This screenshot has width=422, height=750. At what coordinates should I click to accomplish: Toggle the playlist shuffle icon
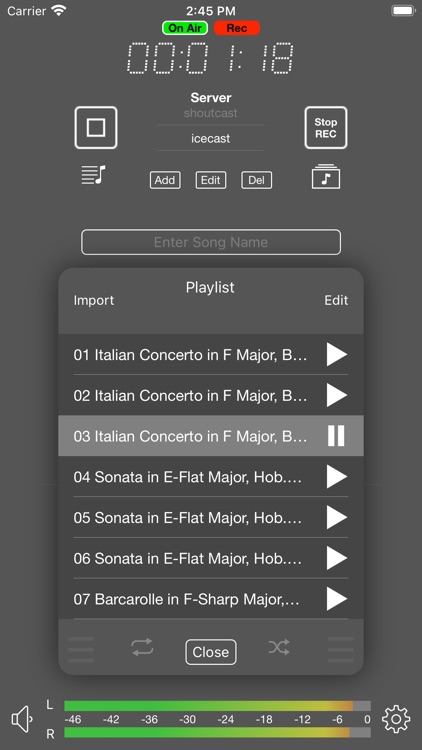[x=279, y=647]
